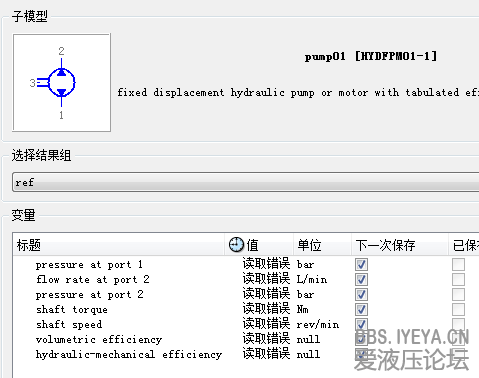Click the 单位 column header
This screenshot has height=378, width=479.
click(x=322, y=245)
